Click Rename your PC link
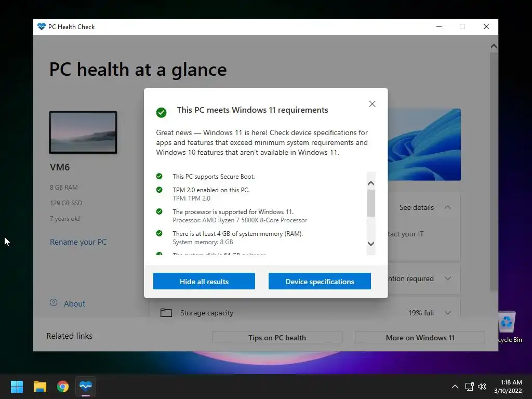532x399 pixels. point(78,242)
